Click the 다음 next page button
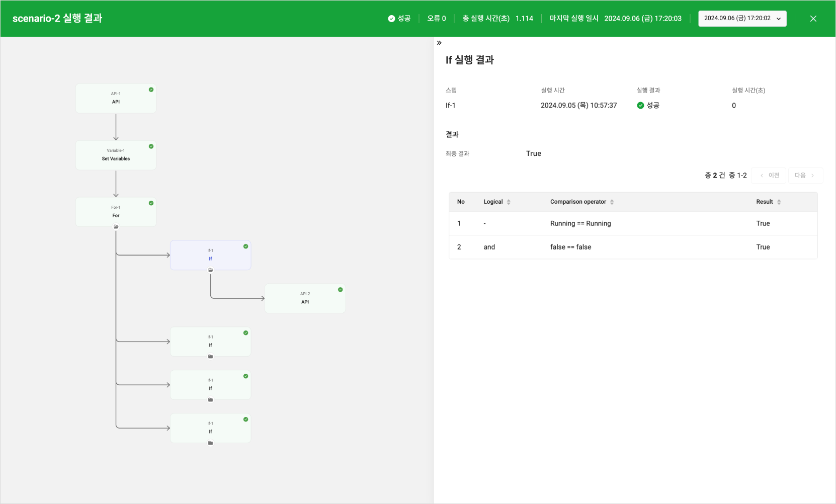The width and height of the screenshot is (836, 504). [805, 176]
